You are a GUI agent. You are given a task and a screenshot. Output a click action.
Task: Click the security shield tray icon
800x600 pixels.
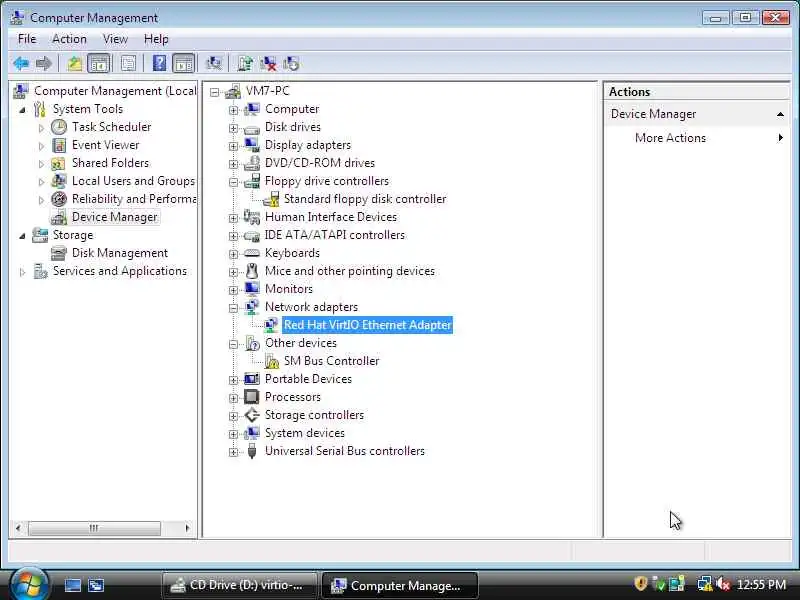pos(641,584)
